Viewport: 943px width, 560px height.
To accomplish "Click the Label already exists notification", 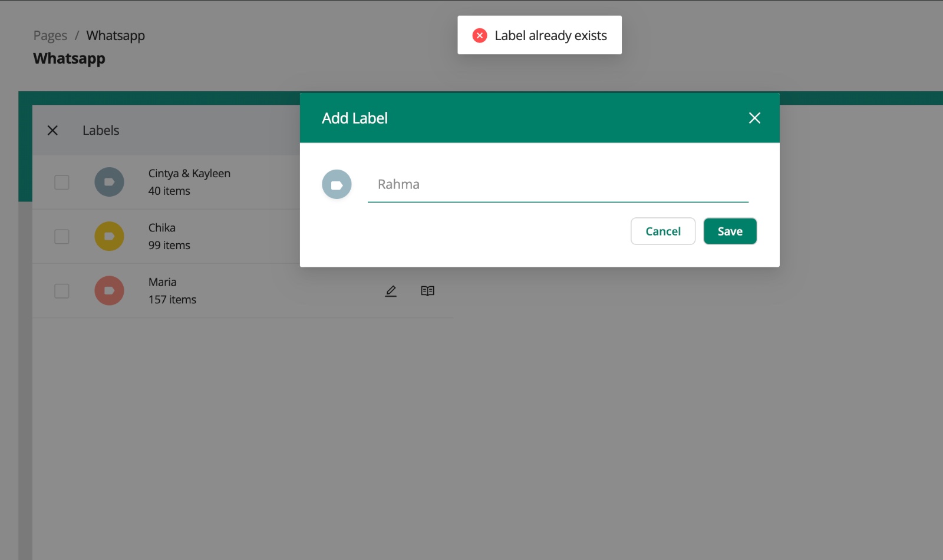I will pyautogui.click(x=550, y=35).
